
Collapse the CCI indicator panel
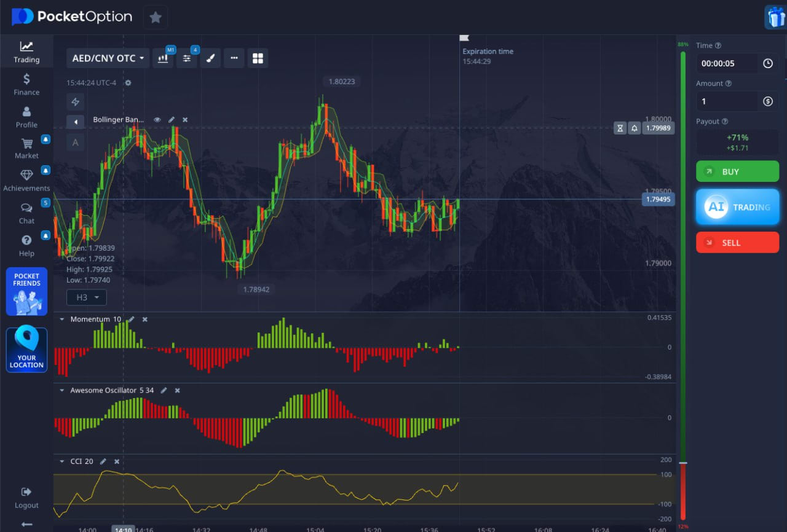(x=62, y=461)
